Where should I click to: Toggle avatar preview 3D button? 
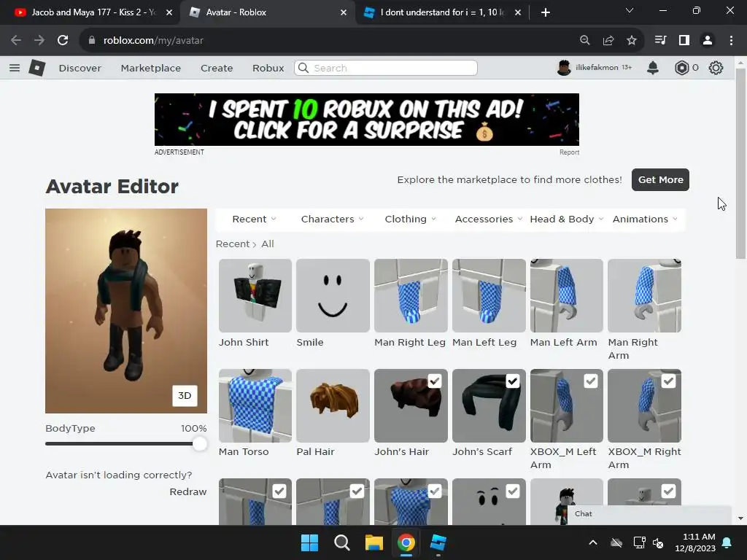point(185,396)
